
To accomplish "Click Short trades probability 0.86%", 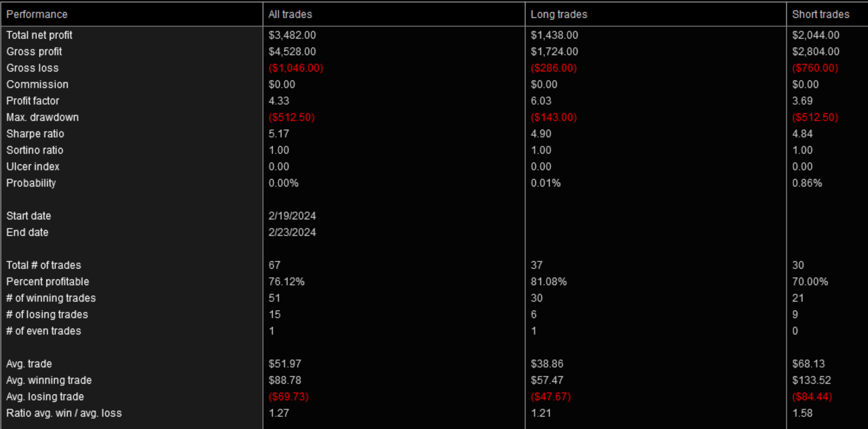I will [807, 183].
